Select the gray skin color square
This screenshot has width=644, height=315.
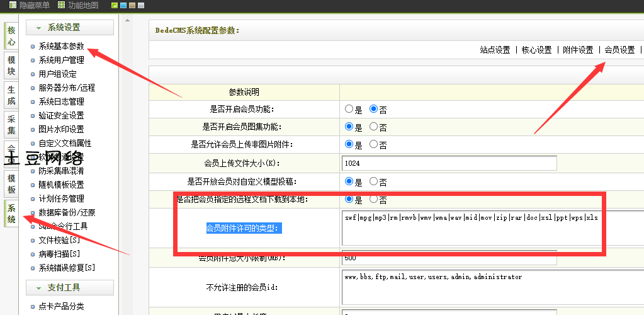point(141,6)
